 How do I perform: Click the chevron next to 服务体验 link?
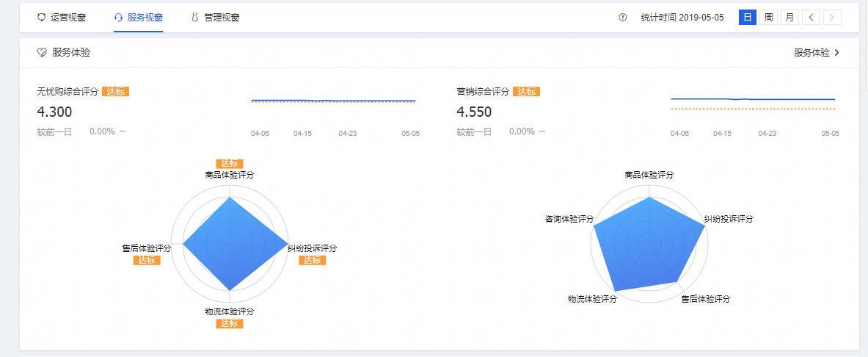(836, 53)
